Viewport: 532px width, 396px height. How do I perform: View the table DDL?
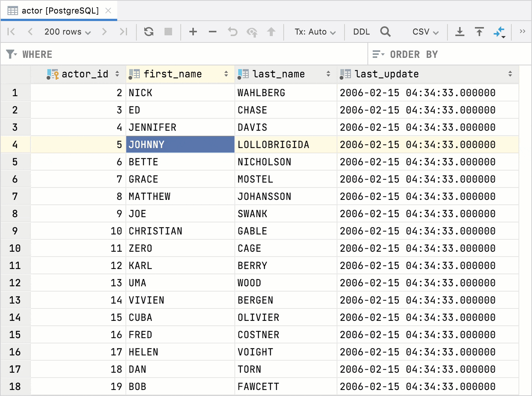(361, 32)
